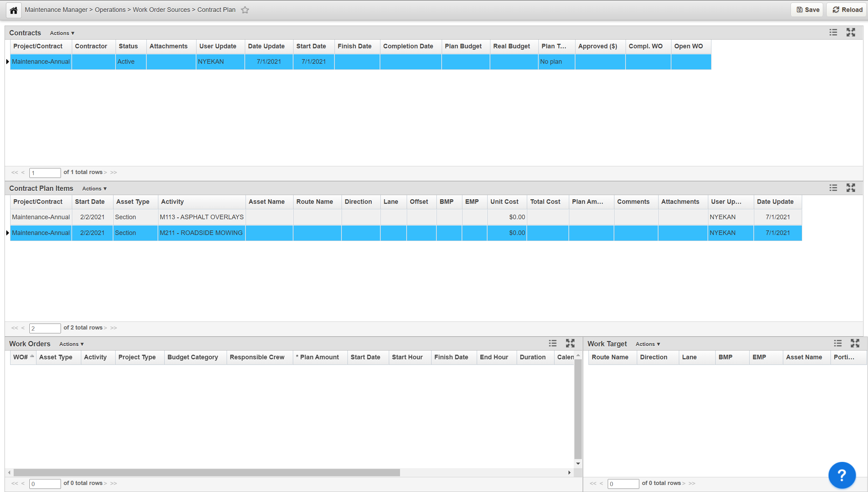Maximize the Contract Plan Items panel
Screen dimensions: 868x492
851,188
